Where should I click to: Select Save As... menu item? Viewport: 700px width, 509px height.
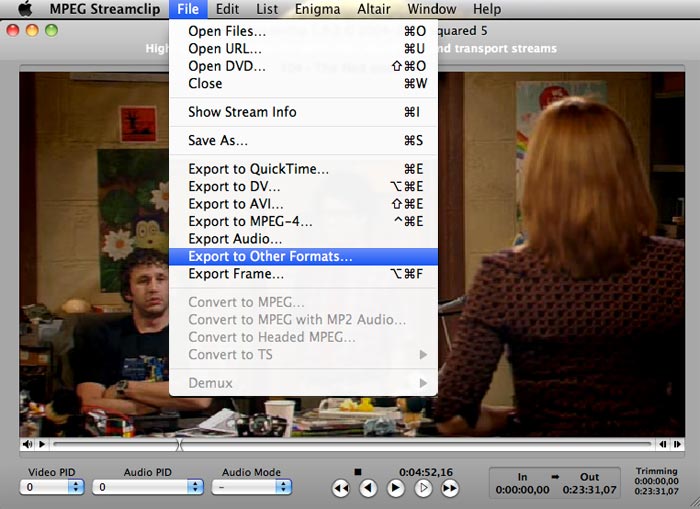303,140
